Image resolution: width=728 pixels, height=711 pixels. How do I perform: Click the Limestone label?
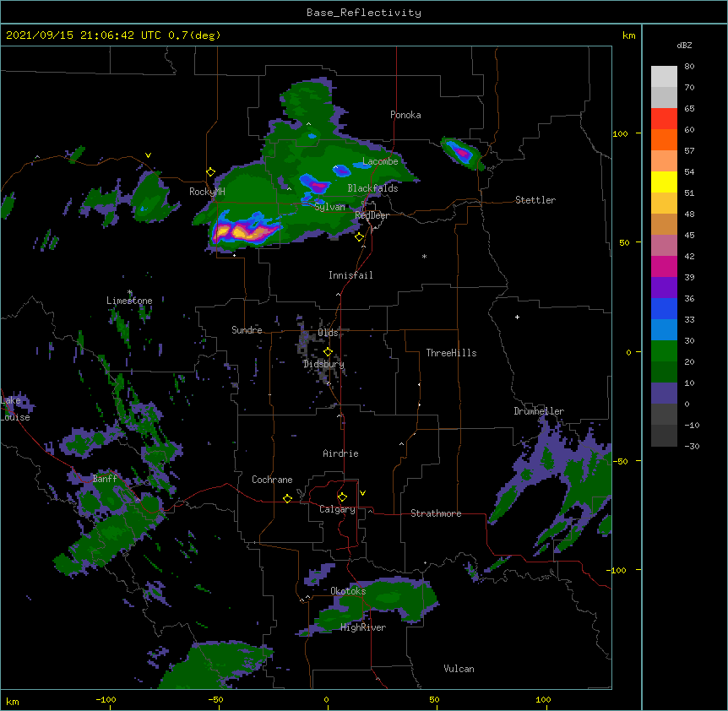129,301
